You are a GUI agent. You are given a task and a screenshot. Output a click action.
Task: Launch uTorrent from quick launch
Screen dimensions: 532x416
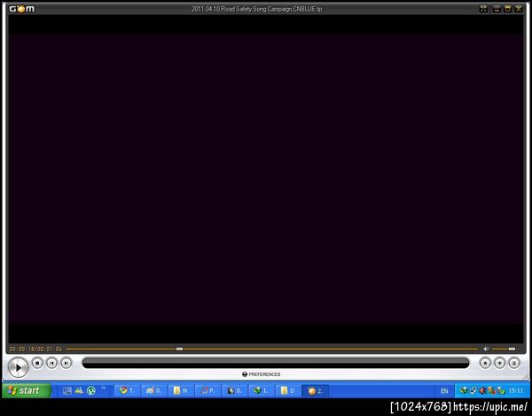(91, 390)
